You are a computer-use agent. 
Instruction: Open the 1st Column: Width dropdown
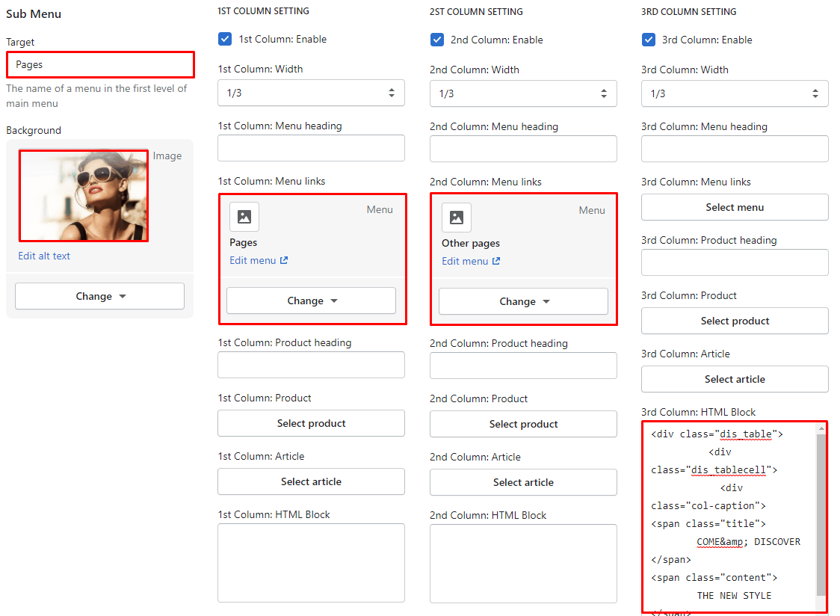(x=311, y=93)
